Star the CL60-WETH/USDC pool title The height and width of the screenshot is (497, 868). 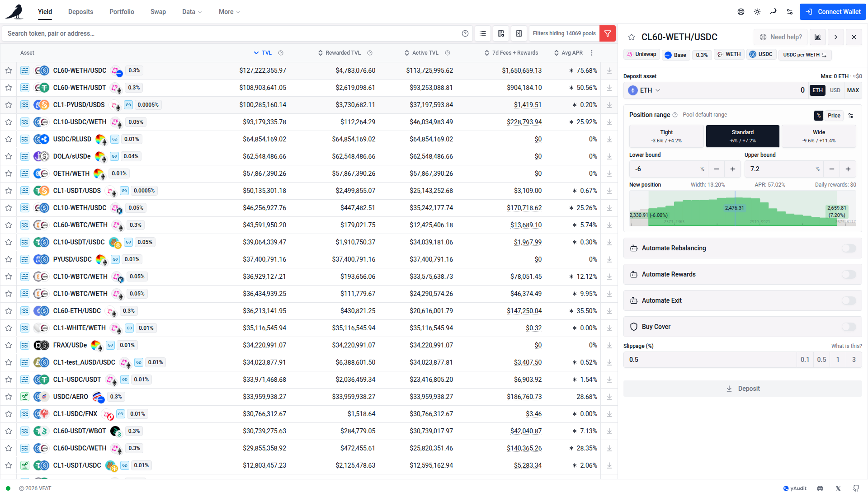click(x=632, y=37)
